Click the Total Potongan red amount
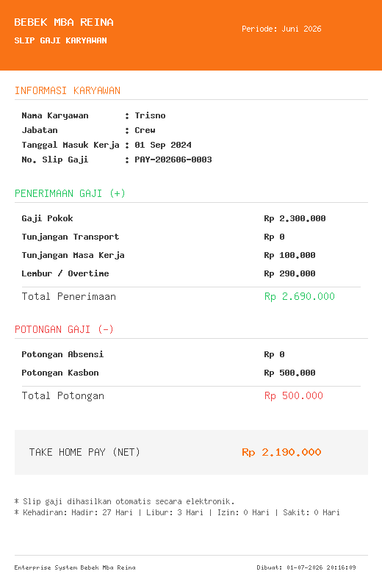This screenshot has width=382, height=588. coord(294,396)
